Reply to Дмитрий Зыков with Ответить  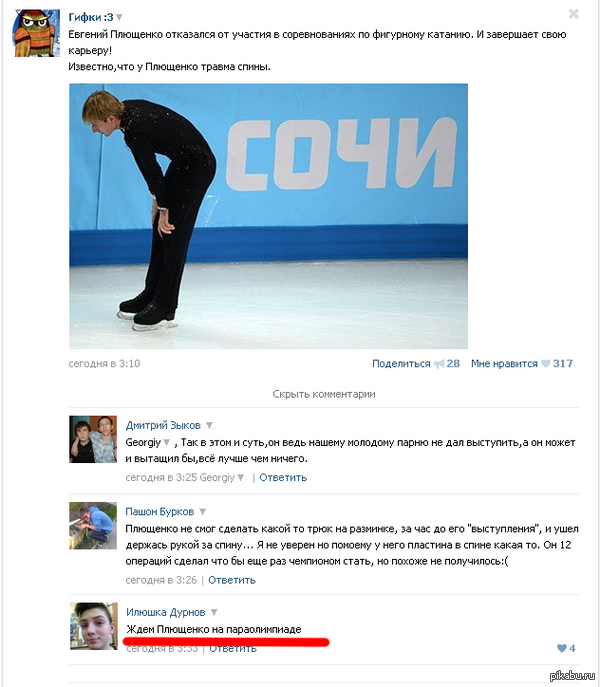point(283,478)
